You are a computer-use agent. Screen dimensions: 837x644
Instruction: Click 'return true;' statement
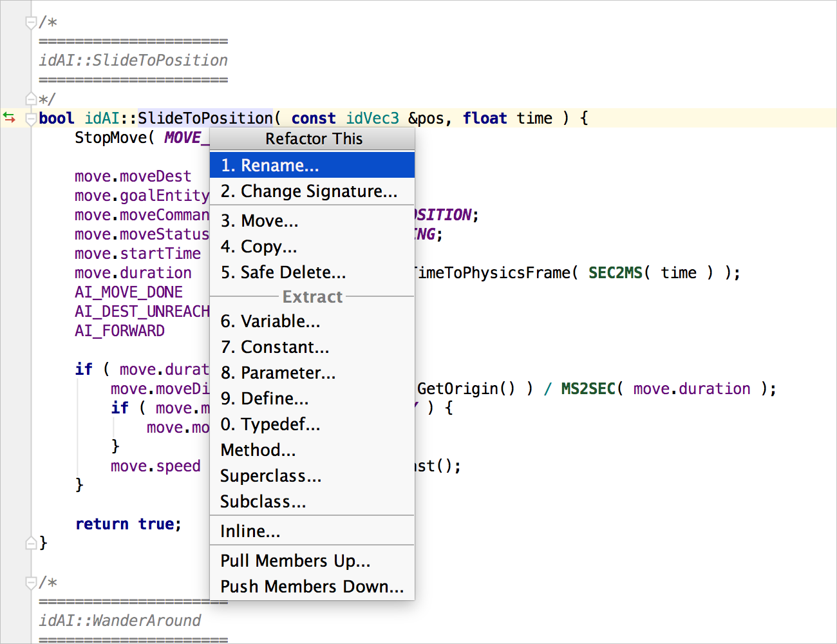coord(128,524)
